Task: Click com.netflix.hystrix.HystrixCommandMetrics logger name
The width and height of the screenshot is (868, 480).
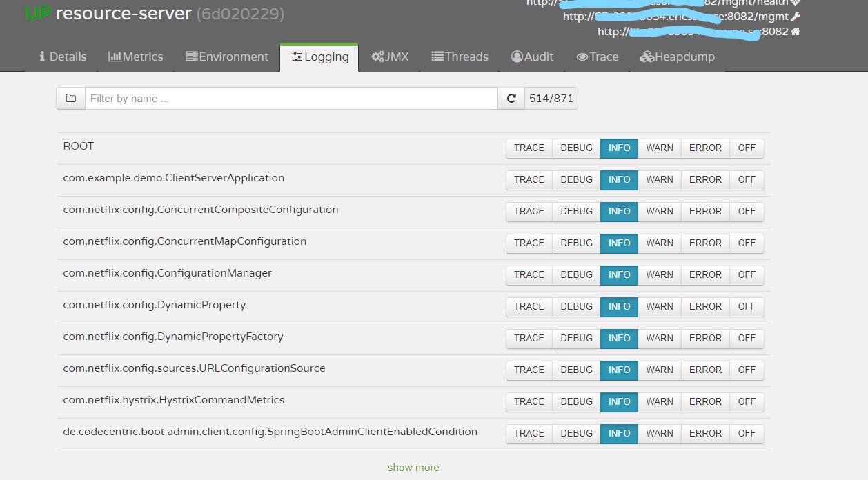Action: 174,400
